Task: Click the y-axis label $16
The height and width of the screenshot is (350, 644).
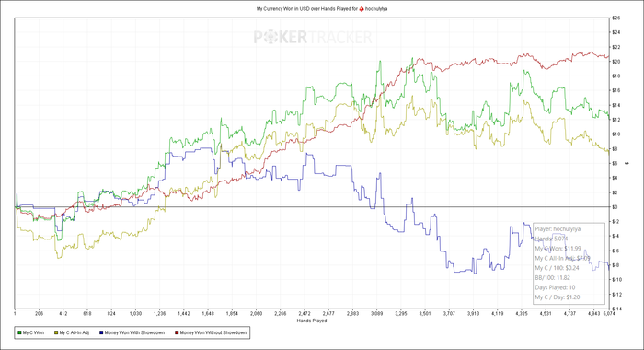Action: [616, 90]
